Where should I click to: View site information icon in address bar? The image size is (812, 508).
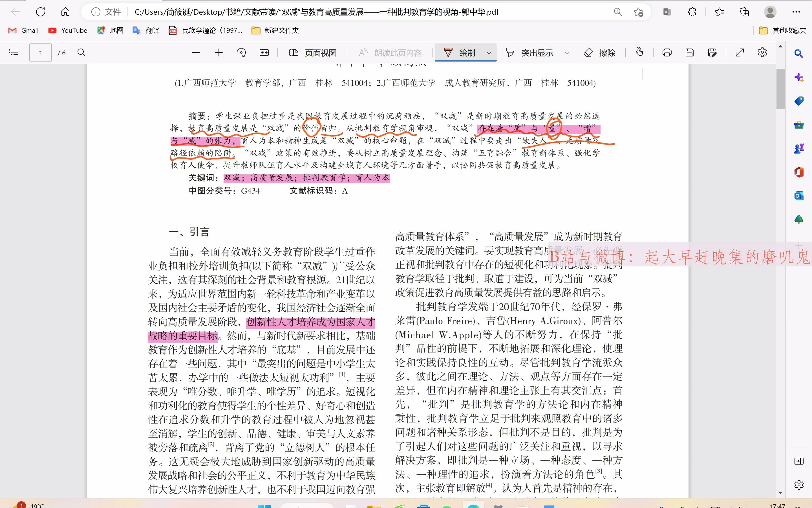[x=96, y=12]
